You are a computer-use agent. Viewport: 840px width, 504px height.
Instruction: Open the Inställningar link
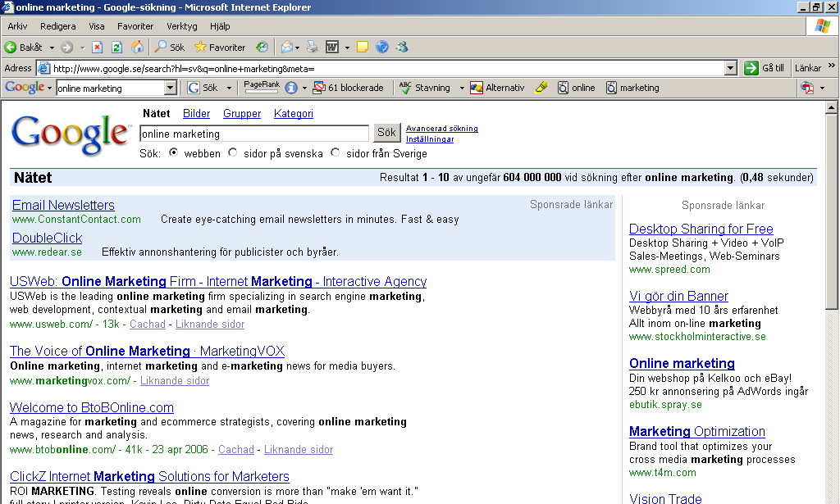click(x=430, y=139)
